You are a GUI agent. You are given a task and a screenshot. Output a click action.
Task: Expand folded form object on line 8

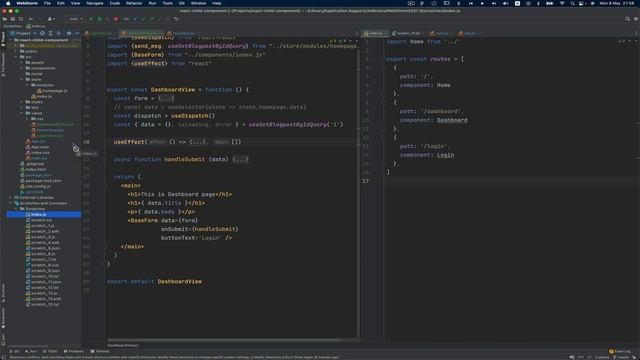click(x=166, y=98)
